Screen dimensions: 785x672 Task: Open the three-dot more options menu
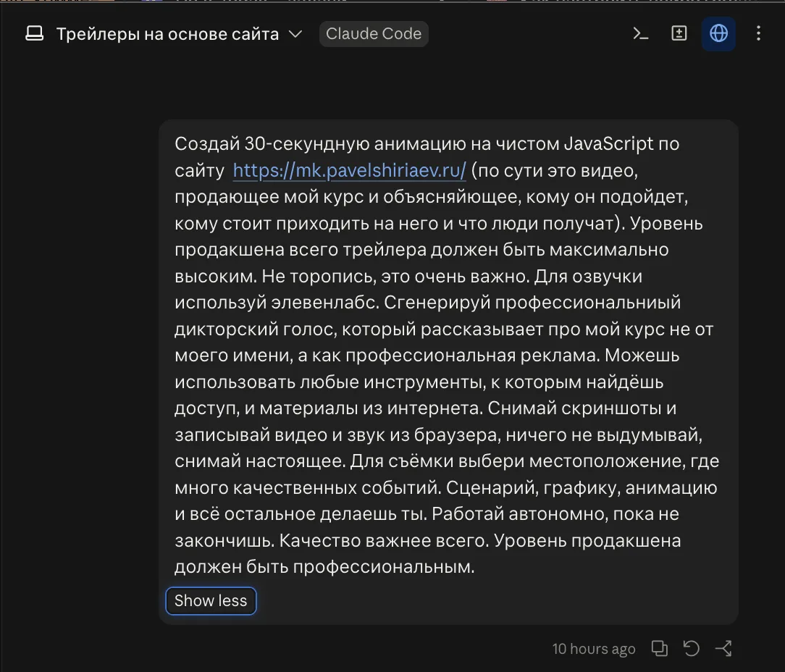(x=758, y=33)
